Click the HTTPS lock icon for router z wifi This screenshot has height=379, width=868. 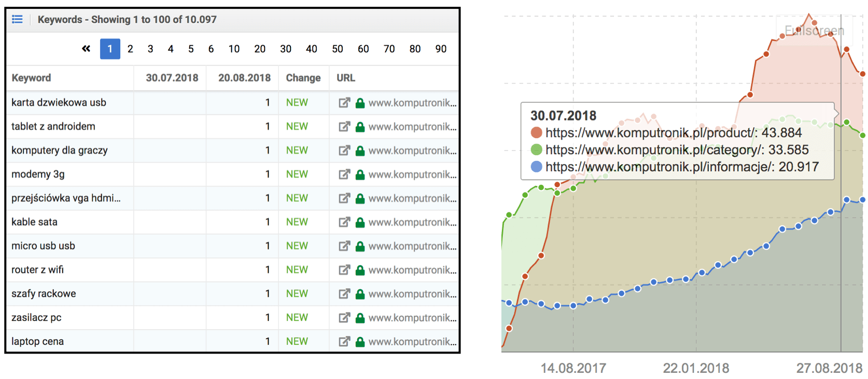pos(360,270)
